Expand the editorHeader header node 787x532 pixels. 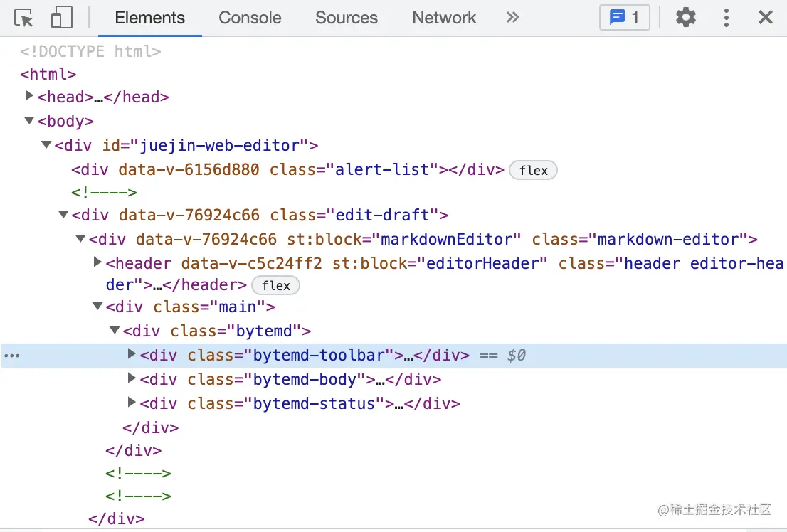(98, 262)
